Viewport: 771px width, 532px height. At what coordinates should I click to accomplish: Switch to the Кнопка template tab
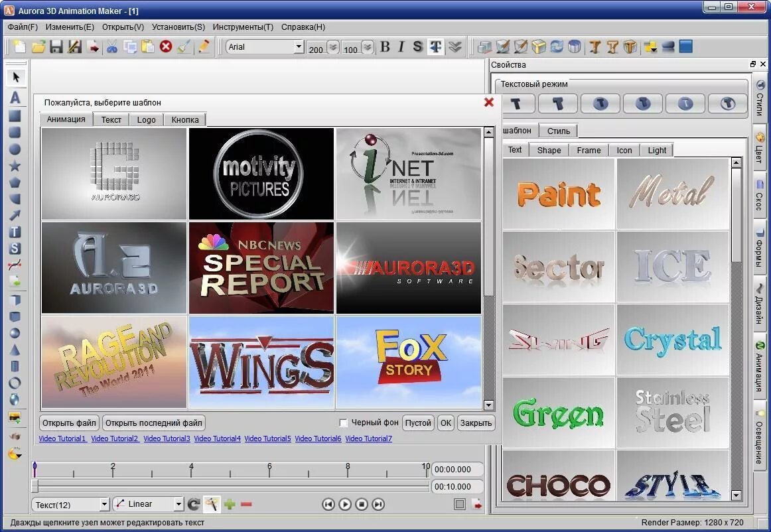tap(185, 119)
